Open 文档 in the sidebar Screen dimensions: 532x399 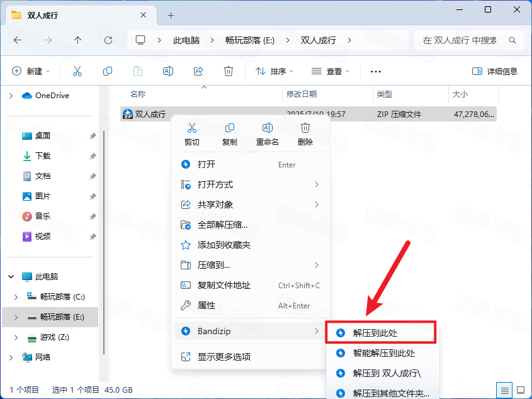(x=42, y=176)
